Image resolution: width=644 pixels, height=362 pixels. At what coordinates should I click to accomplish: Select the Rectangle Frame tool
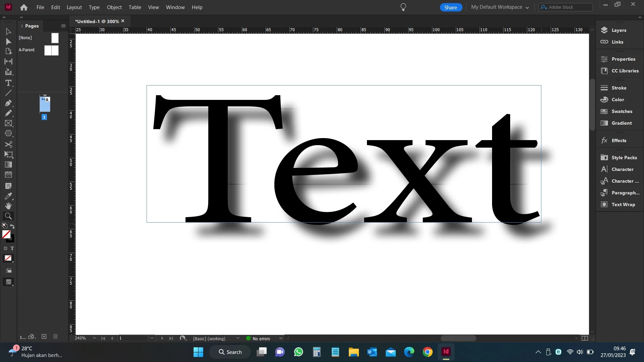click(8, 123)
